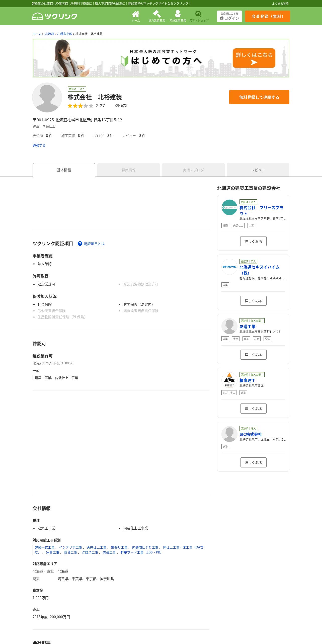322x644 pixels.
Task: Open 建築一式工事 link
Action: 45,547
